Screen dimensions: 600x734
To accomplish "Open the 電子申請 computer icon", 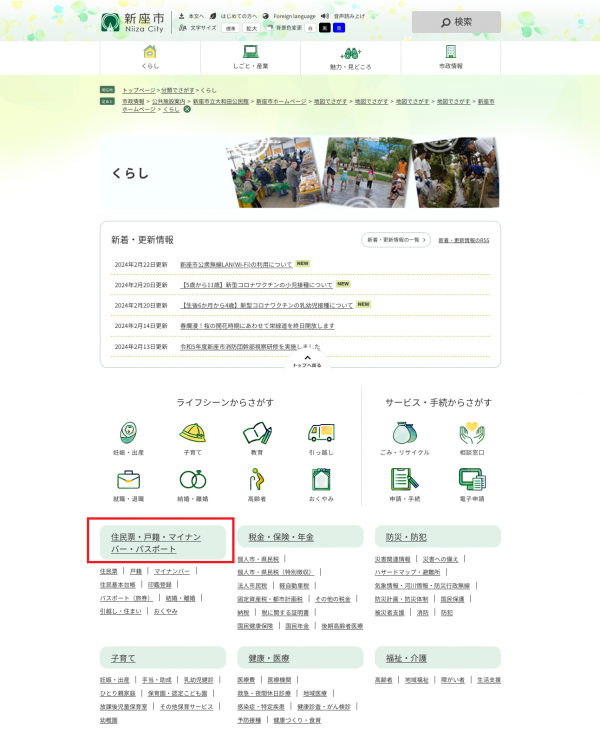I will tap(472, 479).
